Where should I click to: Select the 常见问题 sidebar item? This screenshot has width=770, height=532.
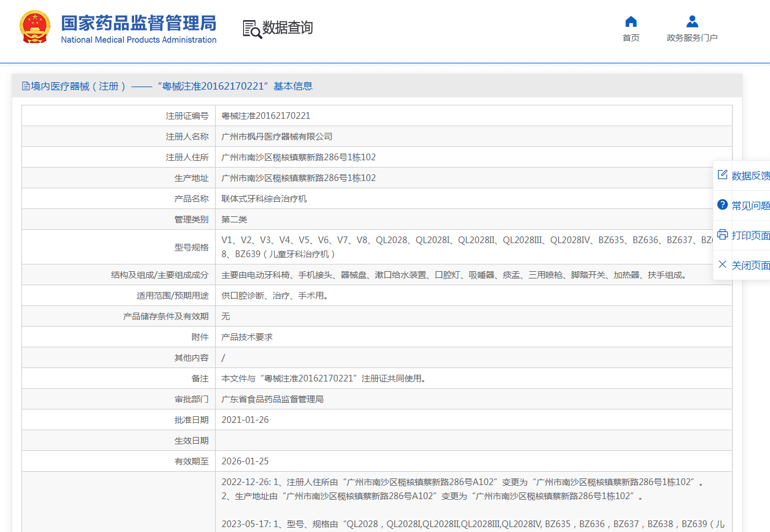pos(751,205)
